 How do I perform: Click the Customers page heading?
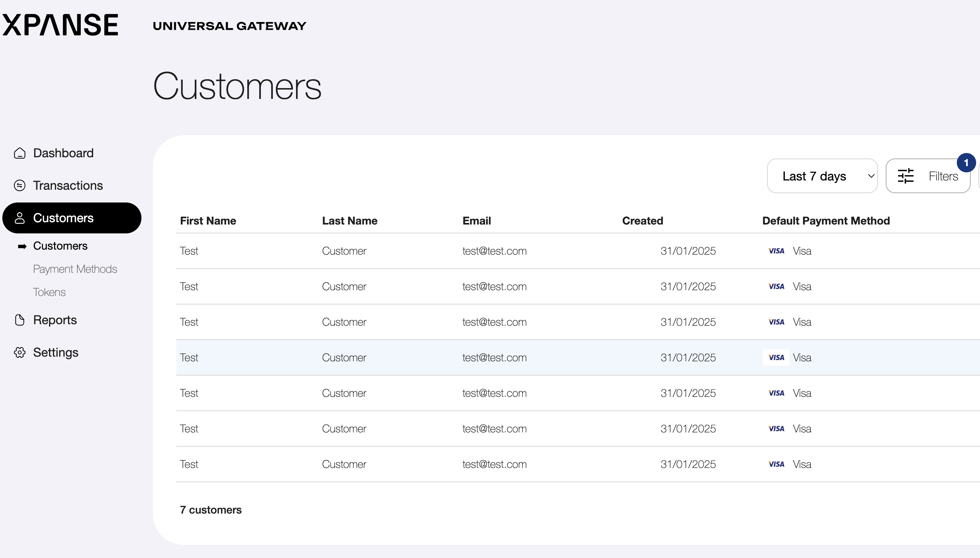coord(237,86)
